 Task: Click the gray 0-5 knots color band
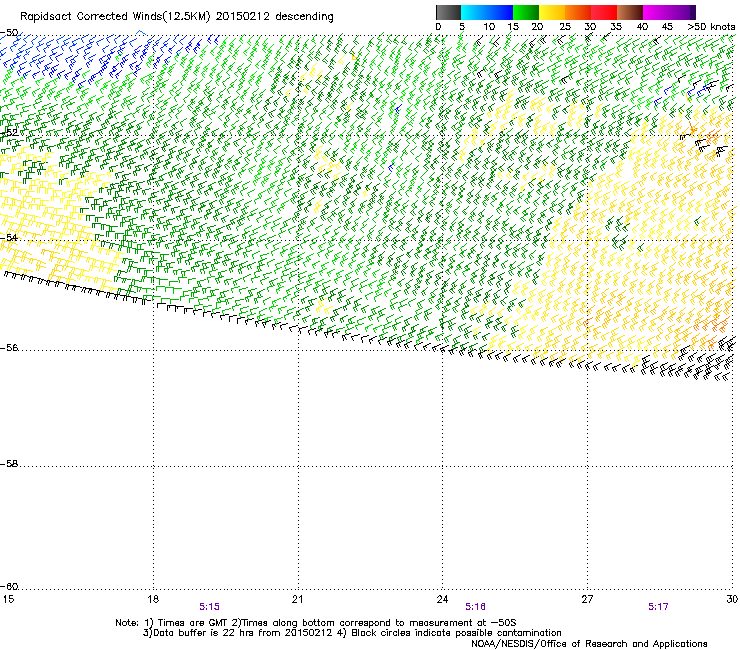tap(448, 12)
